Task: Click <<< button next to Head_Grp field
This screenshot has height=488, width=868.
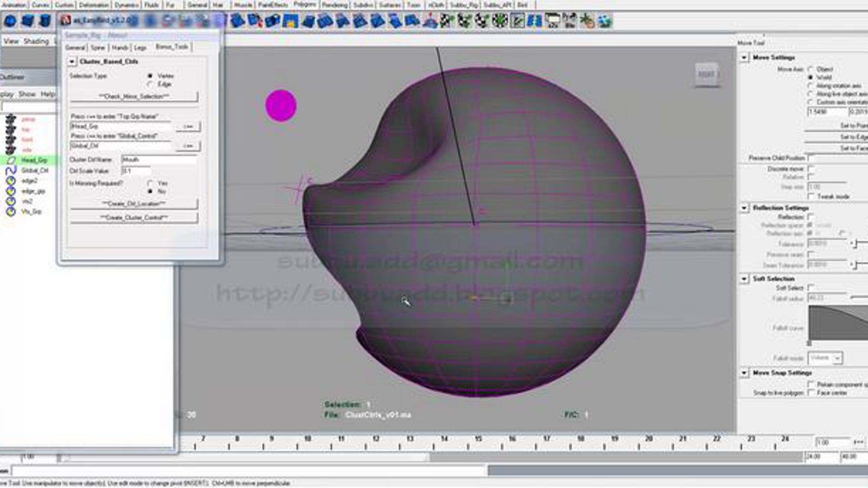Action: (x=188, y=127)
